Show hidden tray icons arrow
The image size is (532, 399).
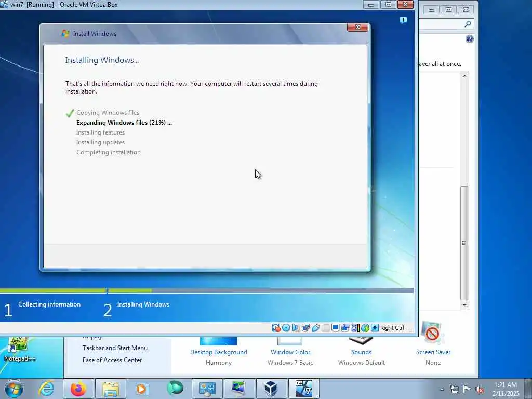(x=442, y=389)
